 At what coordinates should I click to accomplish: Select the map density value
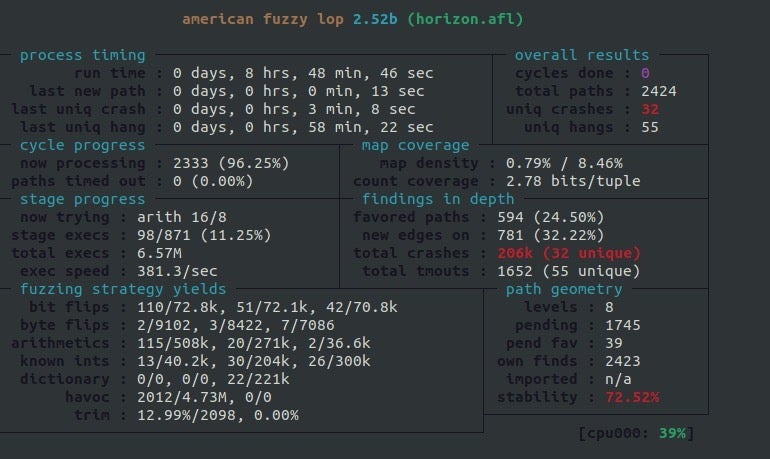pyautogui.click(x=565, y=163)
